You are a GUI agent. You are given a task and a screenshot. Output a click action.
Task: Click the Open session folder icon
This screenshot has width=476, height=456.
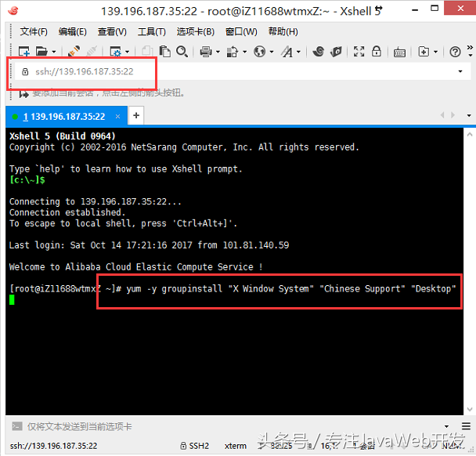(41, 52)
